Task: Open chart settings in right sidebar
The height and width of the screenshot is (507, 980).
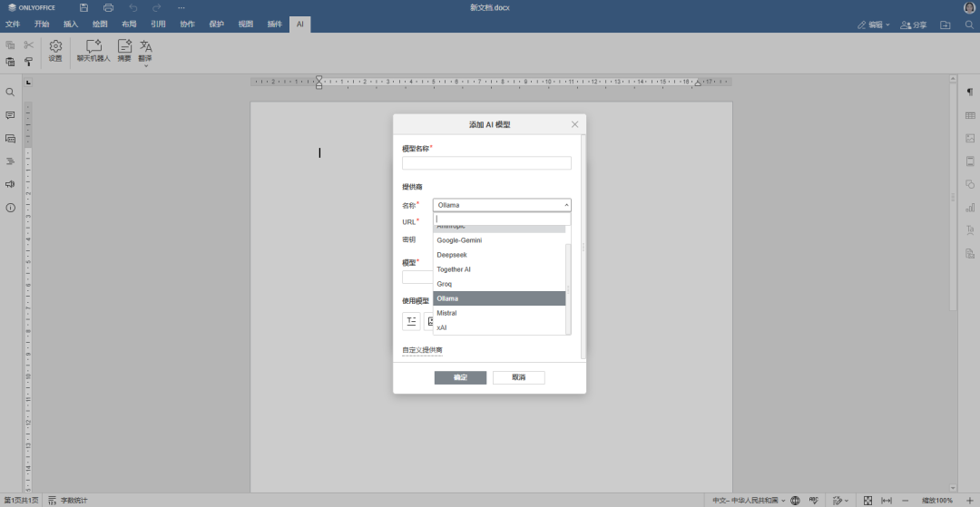Action: point(970,208)
